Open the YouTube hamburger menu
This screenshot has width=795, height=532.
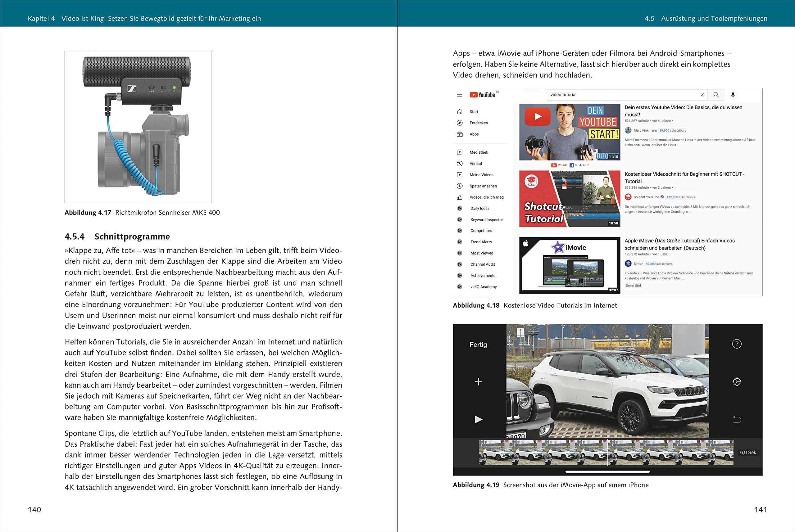coord(459,95)
